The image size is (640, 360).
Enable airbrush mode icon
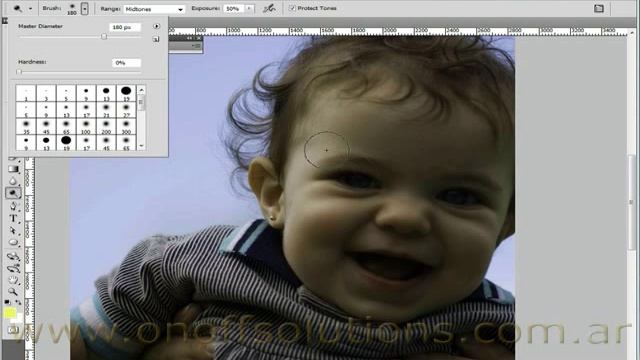click(x=269, y=8)
